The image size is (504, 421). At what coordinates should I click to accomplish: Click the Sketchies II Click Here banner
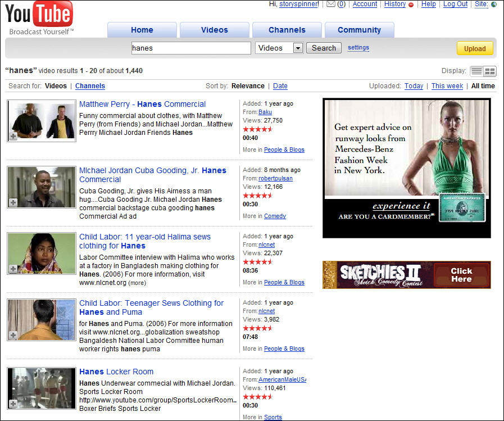407,275
